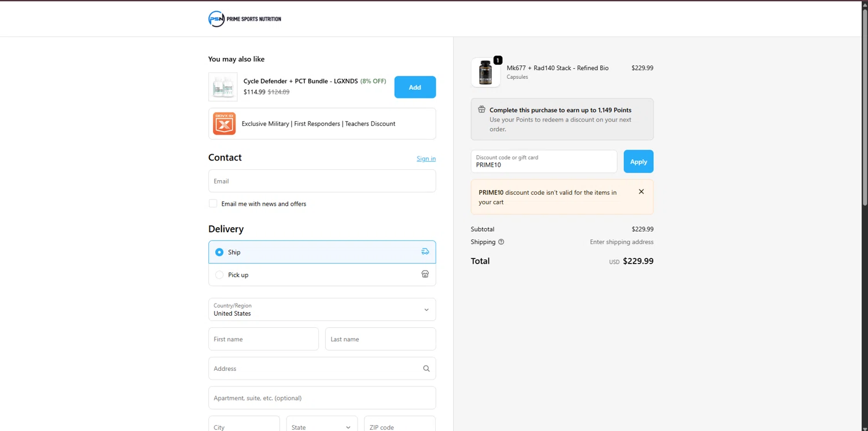Screen dimensions: 868x431
Task: Focus the Email input field
Action: pyautogui.click(x=322, y=181)
